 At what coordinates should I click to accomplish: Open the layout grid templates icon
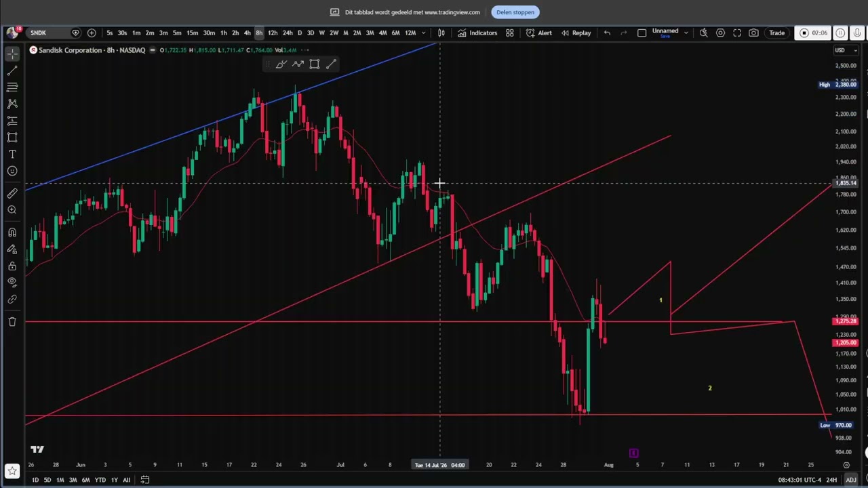pos(509,33)
